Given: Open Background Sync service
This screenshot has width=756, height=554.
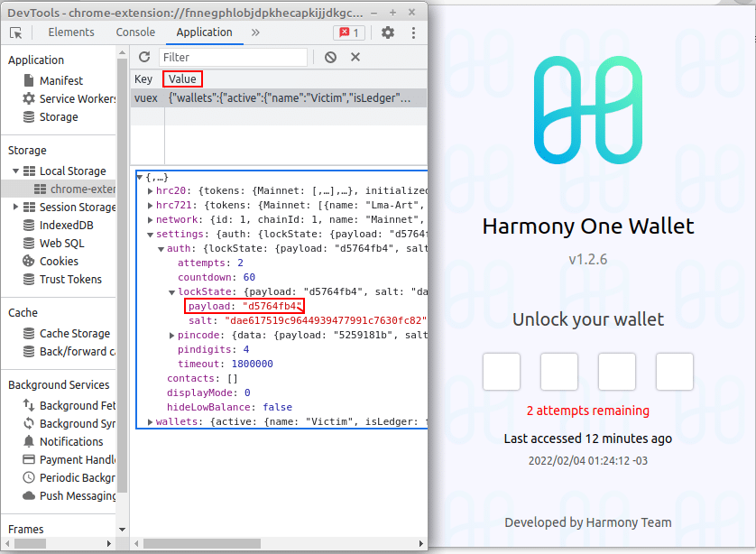Looking at the screenshot, I should pos(69,424).
